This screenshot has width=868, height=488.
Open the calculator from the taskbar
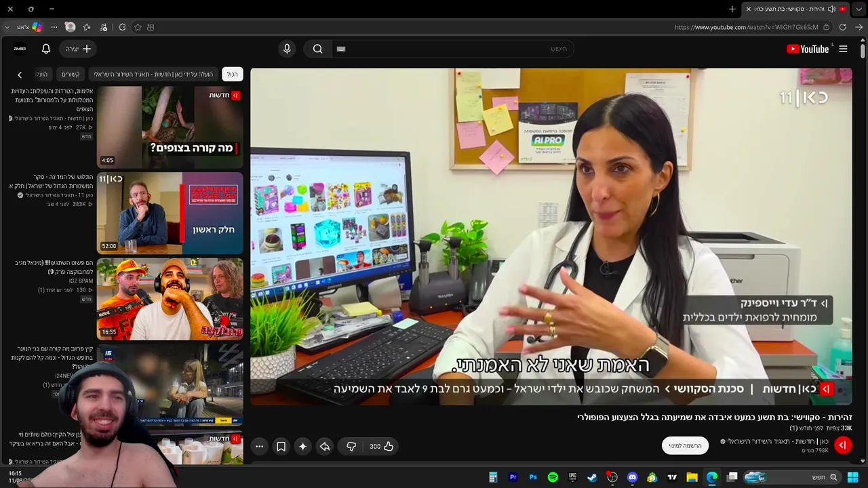(x=493, y=477)
